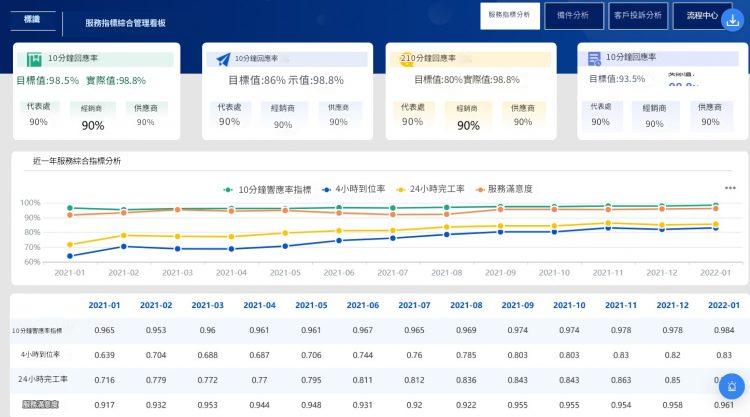Click 供應商 box in the yellow-header card
Viewport: 750px width, 417px height.
[x=521, y=115]
